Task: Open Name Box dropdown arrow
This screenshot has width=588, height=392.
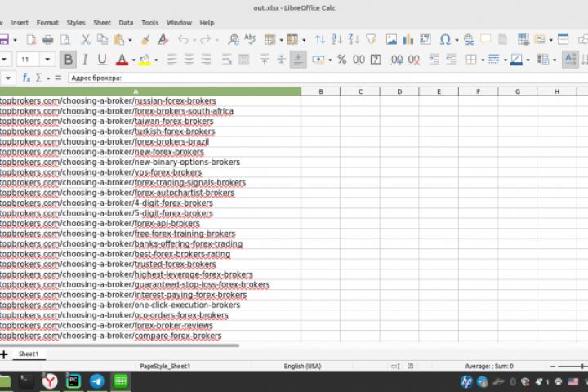Action: click(x=8, y=78)
